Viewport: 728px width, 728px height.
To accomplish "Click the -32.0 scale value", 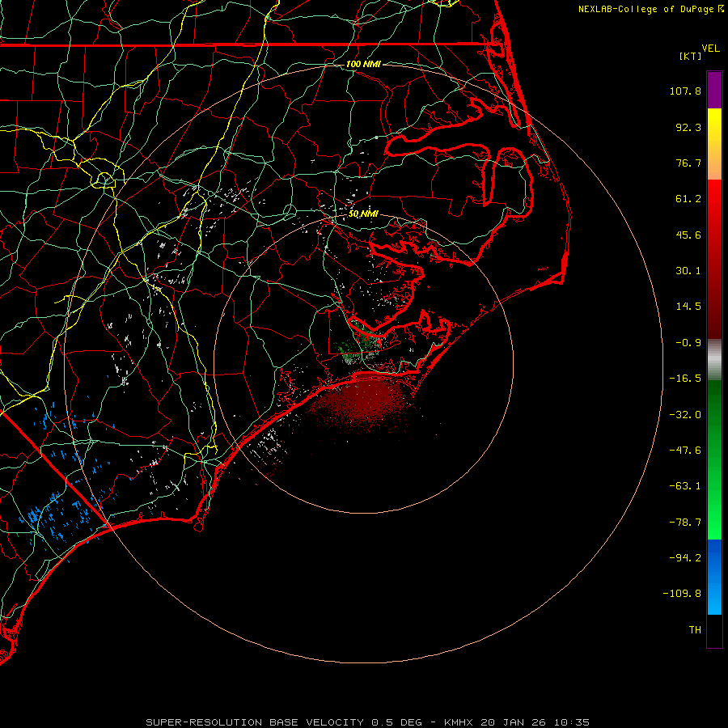I will [685, 415].
